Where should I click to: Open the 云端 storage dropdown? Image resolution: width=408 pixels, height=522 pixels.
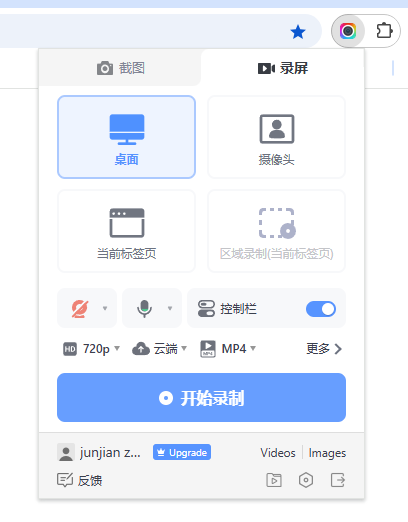pyautogui.click(x=159, y=349)
